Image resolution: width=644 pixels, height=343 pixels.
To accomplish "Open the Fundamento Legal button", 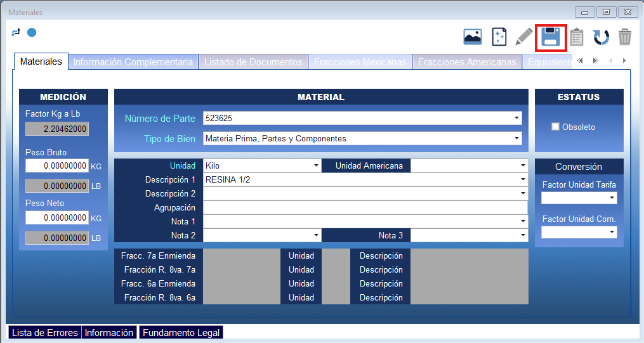I will click(x=181, y=333).
